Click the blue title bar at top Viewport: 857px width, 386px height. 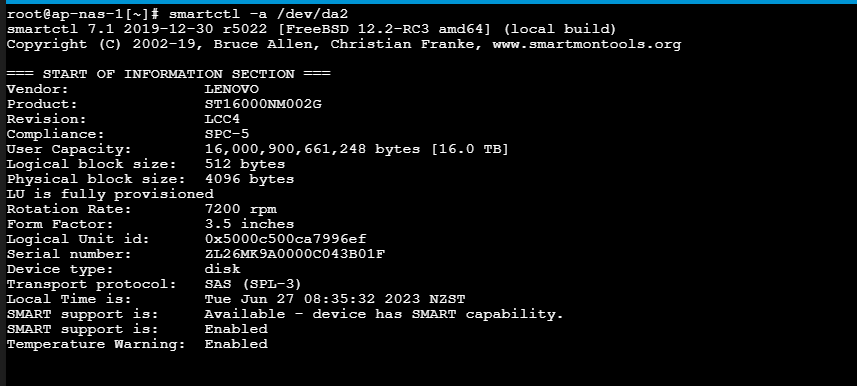[x=428, y=2]
